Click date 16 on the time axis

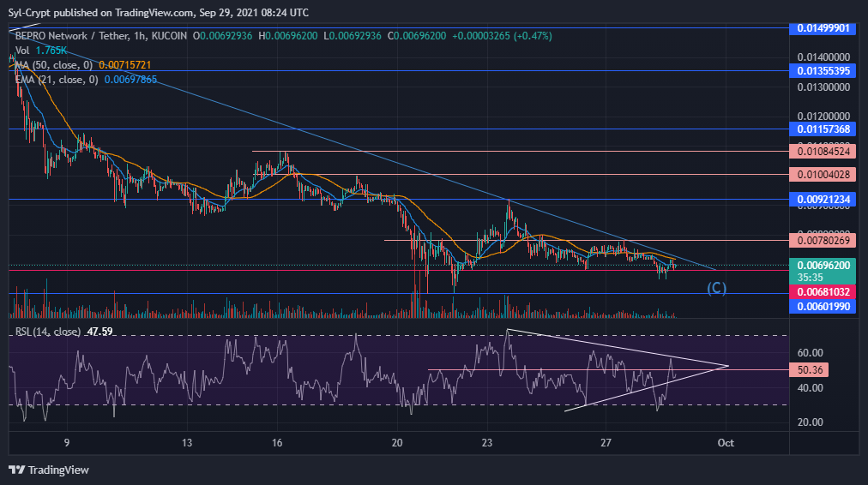[277, 443]
